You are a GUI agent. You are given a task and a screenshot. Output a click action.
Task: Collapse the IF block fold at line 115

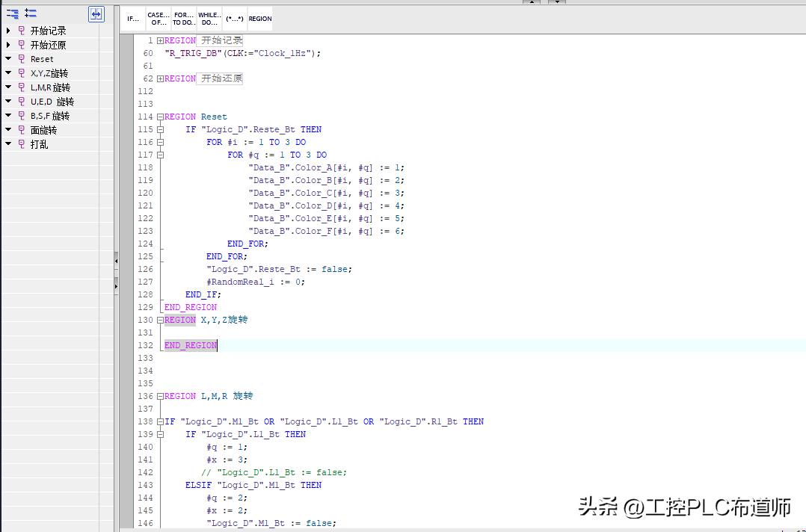[x=160, y=129]
